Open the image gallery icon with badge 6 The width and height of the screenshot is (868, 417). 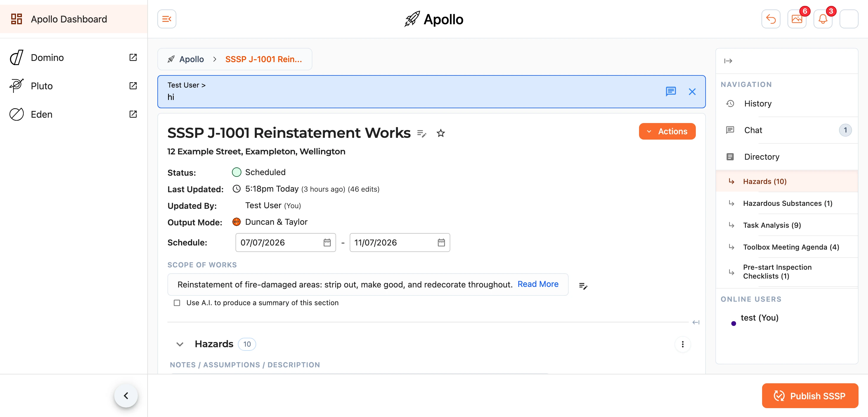[x=797, y=19]
